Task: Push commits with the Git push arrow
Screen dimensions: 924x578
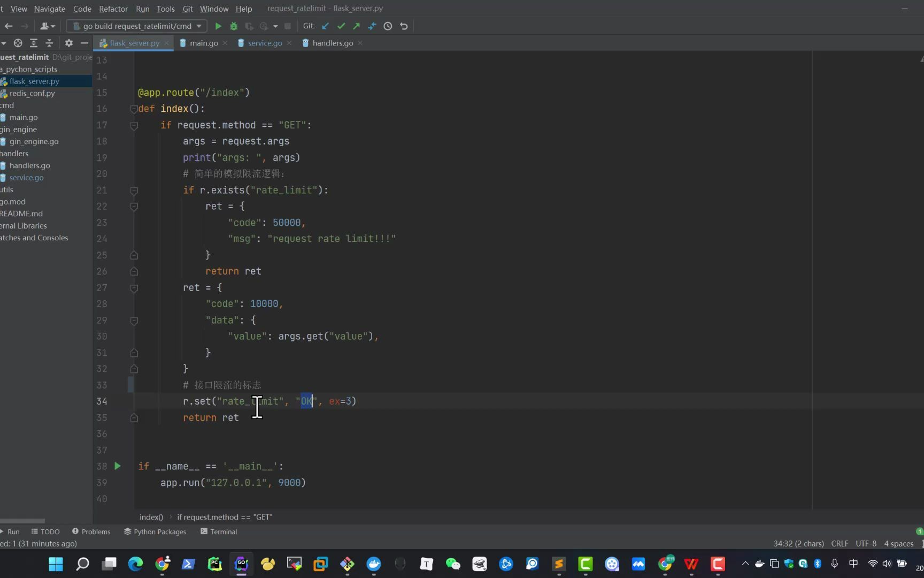Action: click(x=356, y=26)
